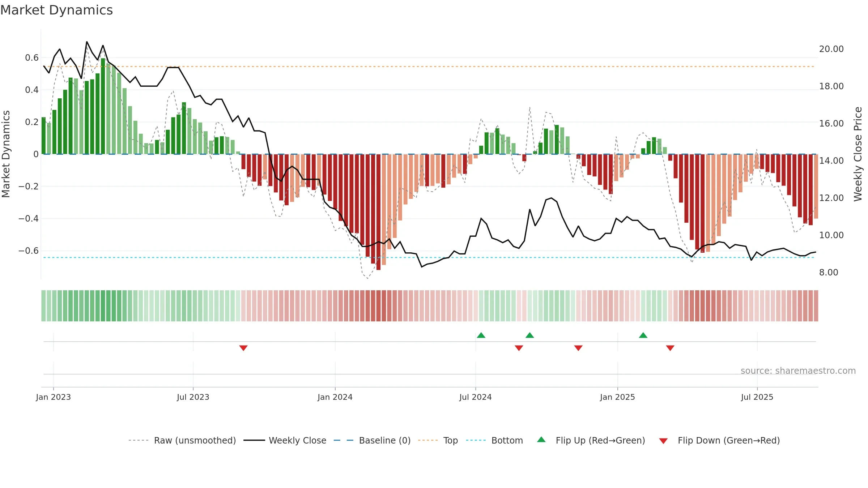Click the 16.00 price axis tick

[831, 123]
